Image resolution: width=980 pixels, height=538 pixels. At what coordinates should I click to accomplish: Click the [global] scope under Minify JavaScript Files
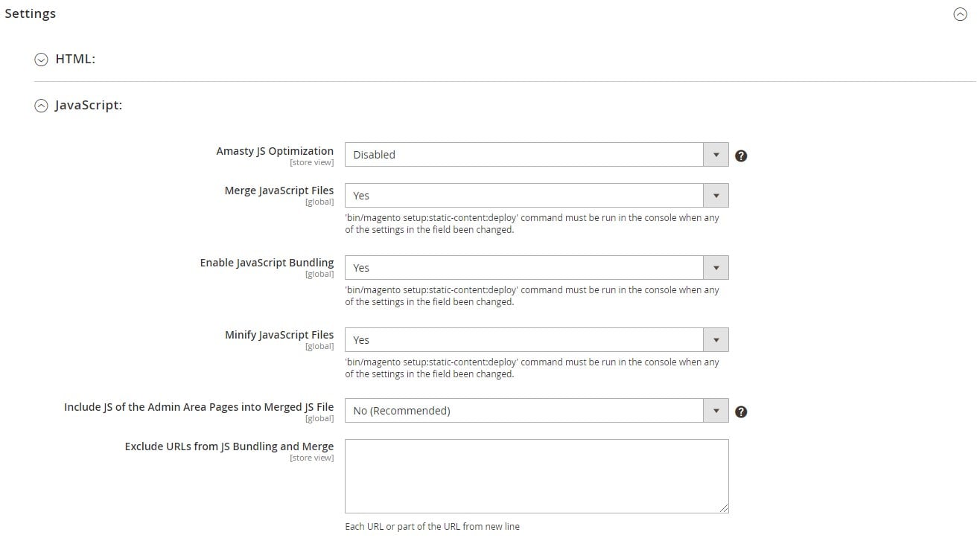pos(319,347)
